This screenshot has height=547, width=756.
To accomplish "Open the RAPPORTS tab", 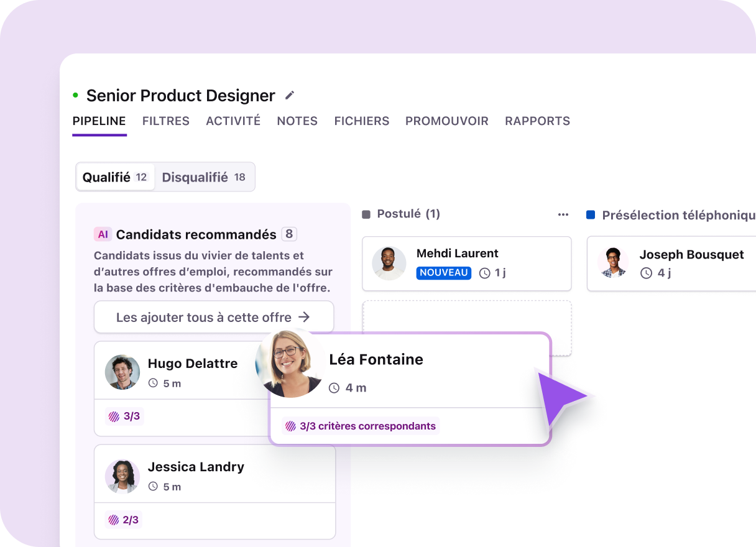I will (538, 121).
